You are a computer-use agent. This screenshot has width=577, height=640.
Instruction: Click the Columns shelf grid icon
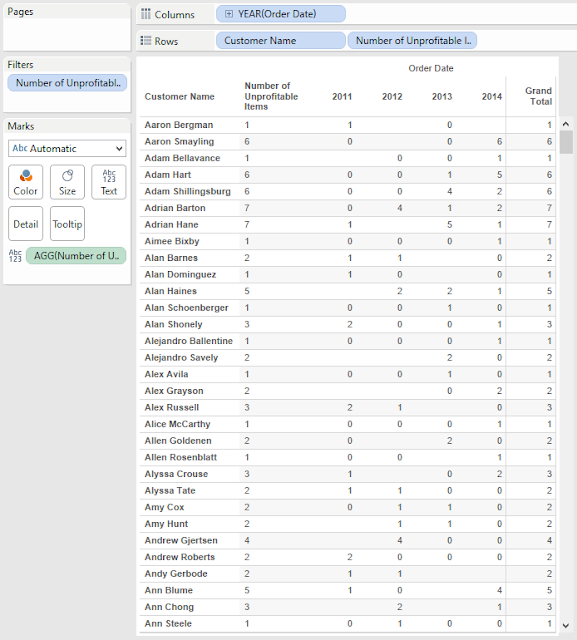click(146, 14)
